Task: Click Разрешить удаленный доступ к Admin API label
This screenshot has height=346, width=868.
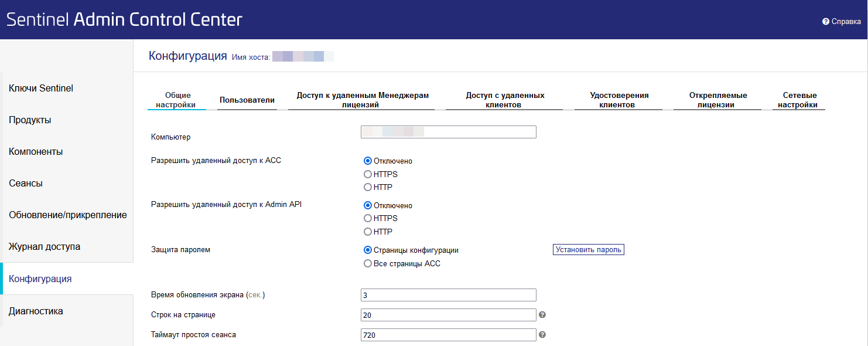Action: (226, 205)
